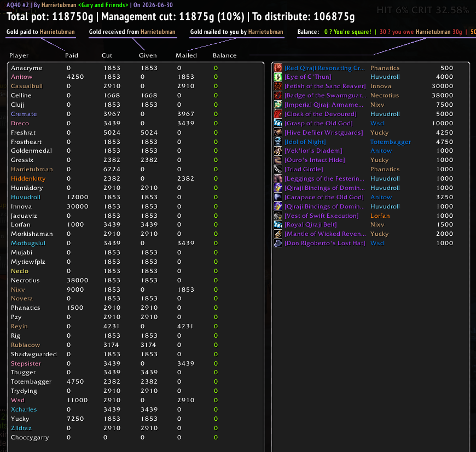Click the Imperial Qiraji Armaments icon
The width and height of the screenshot is (476, 452).
tap(278, 105)
